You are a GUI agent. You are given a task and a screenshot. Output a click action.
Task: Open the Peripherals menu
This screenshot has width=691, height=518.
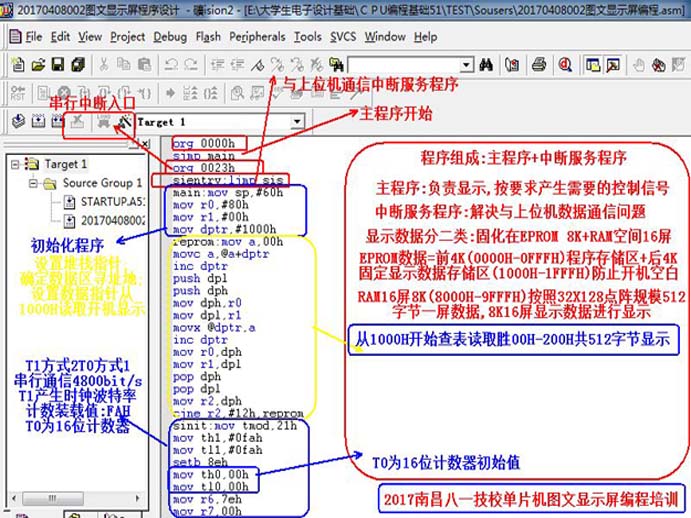tap(257, 37)
